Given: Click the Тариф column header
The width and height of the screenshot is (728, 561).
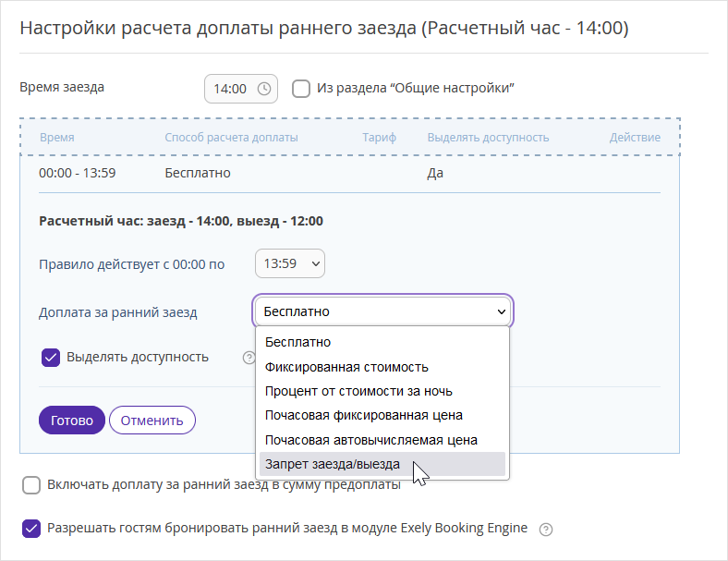Looking at the screenshot, I should (x=380, y=138).
